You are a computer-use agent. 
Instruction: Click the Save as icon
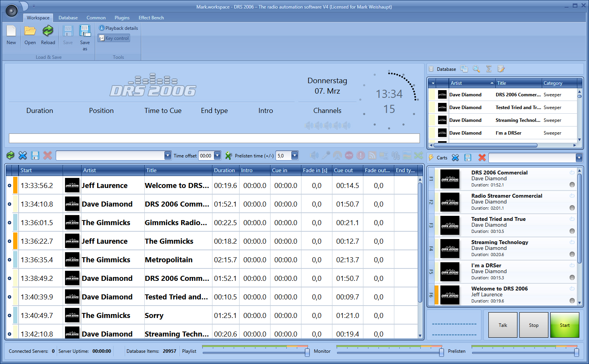point(85,31)
